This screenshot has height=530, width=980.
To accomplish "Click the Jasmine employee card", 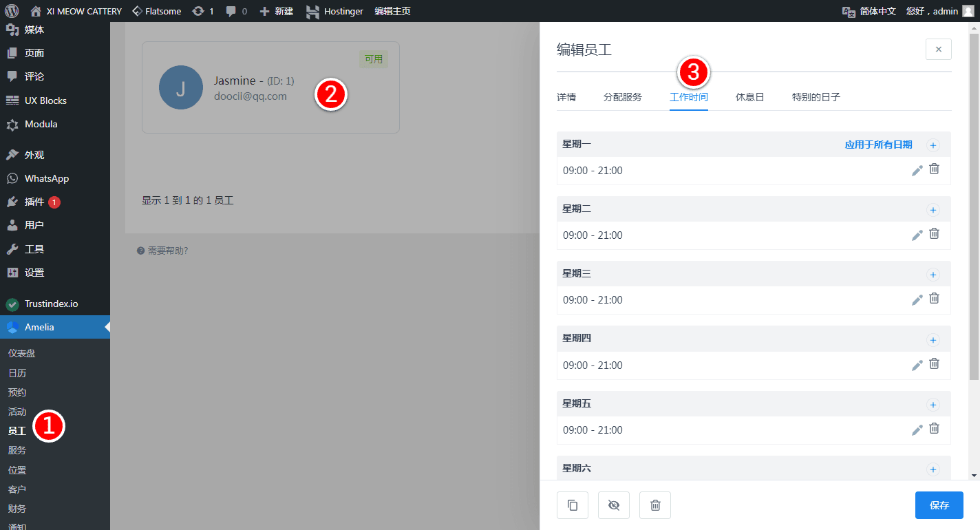I will coord(270,87).
